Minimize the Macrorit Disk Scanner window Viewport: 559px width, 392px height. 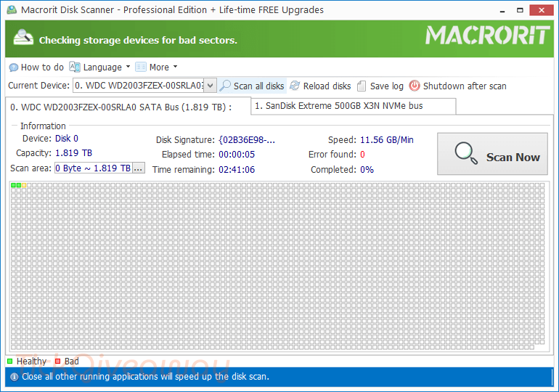pyautogui.click(x=502, y=10)
